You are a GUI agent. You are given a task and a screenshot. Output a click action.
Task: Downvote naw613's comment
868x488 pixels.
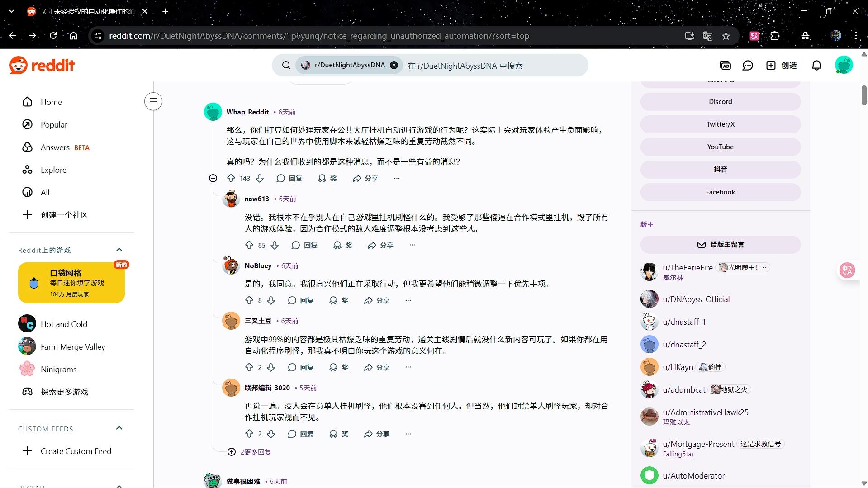click(x=275, y=245)
